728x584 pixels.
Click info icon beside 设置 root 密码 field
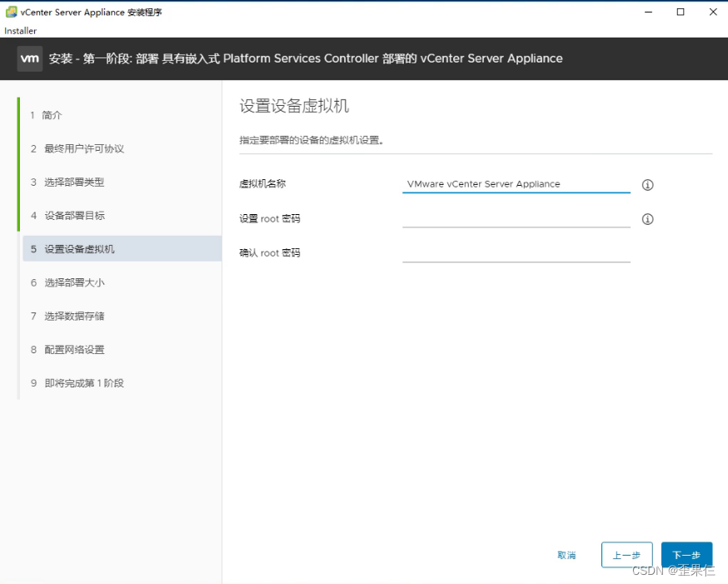[647, 219]
